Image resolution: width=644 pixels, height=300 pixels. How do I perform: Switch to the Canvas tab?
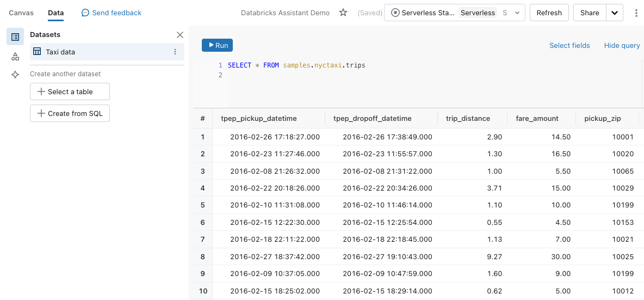21,13
